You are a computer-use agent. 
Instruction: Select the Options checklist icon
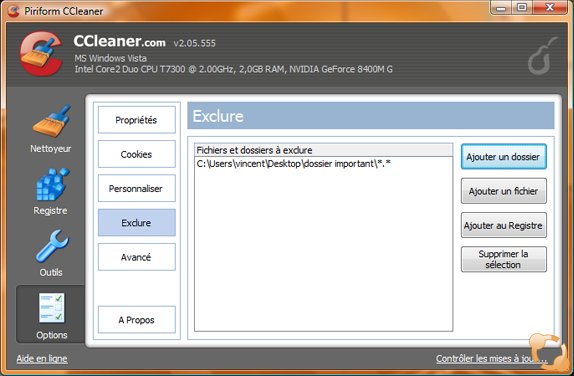coord(52,308)
